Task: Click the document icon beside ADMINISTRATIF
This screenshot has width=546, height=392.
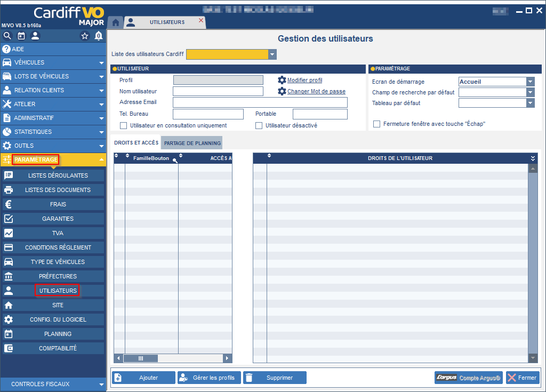Action: [x=6, y=118]
